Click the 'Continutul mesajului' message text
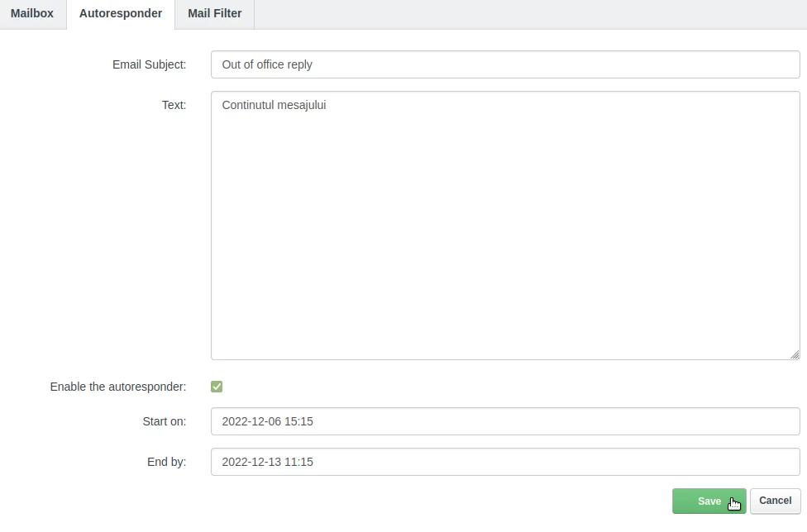The width and height of the screenshot is (807, 532). 274,105
